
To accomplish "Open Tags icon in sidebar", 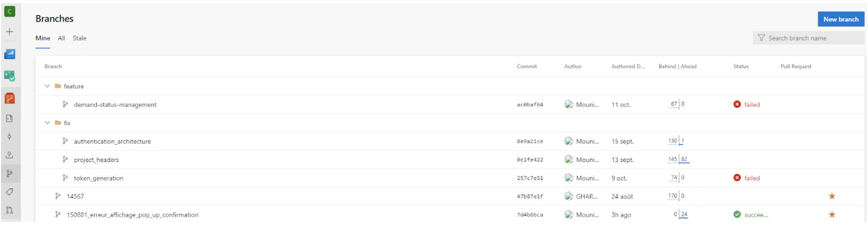I will pyautogui.click(x=9, y=192).
